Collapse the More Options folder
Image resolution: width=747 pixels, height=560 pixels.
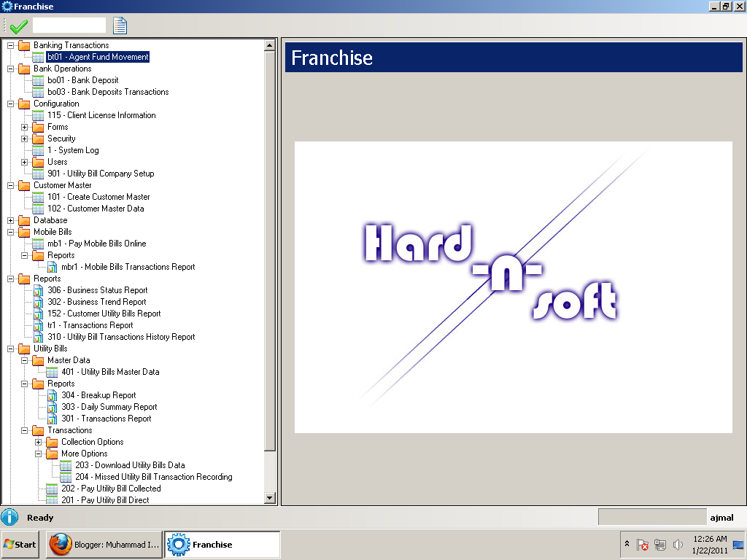(x=38, y=454)
